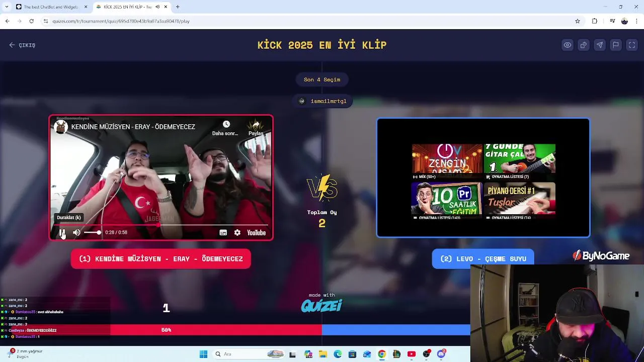The width and height of the screenshot is (644, 362).
Task: Go back in browser history
Action: tap(7, 21)
